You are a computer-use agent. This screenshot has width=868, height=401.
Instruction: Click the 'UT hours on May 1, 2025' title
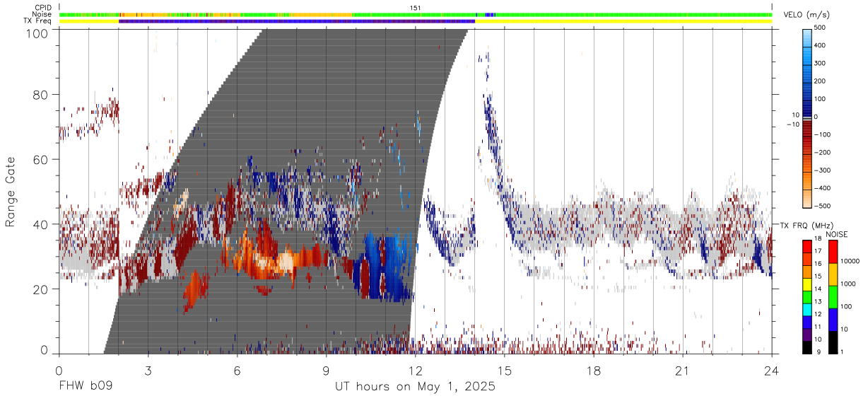point(415,387)
